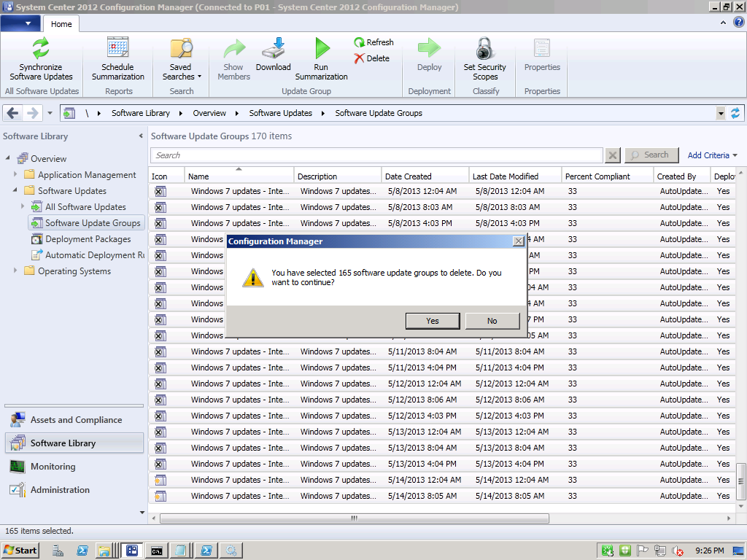This screenshot has width=747, height=560.
Task: Collapse the Software Library navigation pane
Action: point(141,136)
